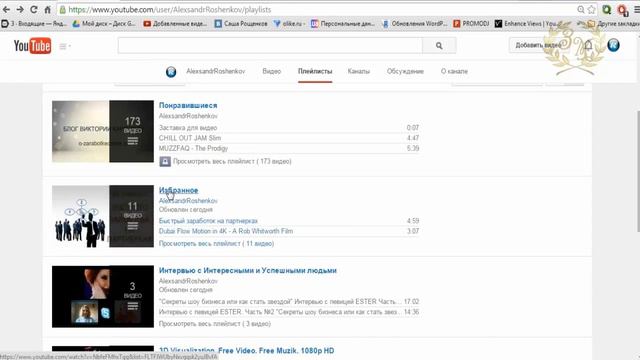Go back with the browser back arrow
Image resolution: width=640 pixels, height=360 pixels.
[6, 9]
